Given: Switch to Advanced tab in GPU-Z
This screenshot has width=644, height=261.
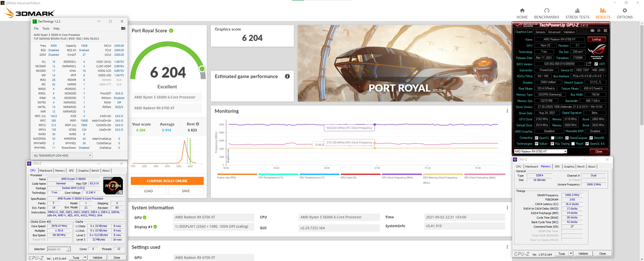Looking at the screenshot, I should point(554,32).
